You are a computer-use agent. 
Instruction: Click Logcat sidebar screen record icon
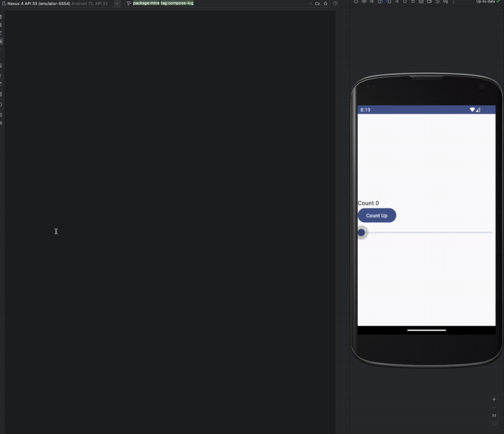(1, 123)
